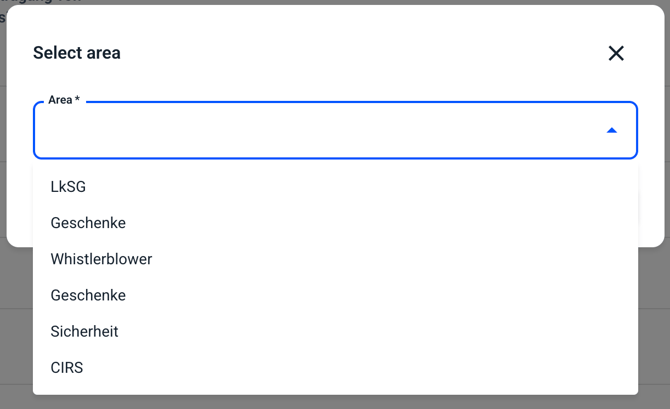
Task: Pick CIRS from the Area options
Action: pyautogui.click(x=67, y=367)
